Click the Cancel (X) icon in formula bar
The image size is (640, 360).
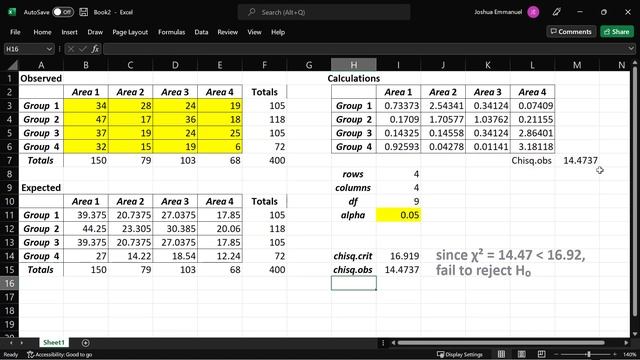tap(71, 49)
